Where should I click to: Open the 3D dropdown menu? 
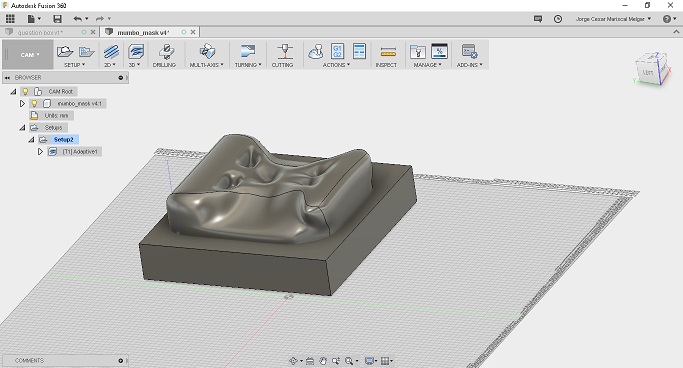(134, 65)
